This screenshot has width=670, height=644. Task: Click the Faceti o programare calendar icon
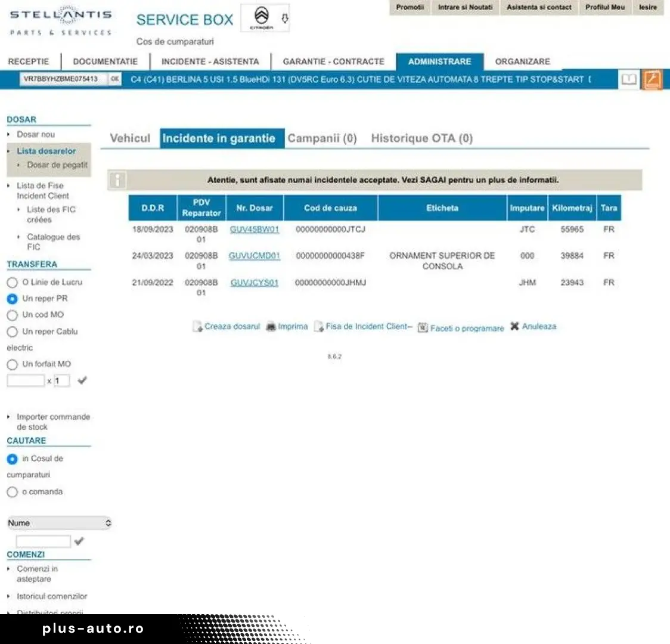pyautogui.click(x=423, y=327)
